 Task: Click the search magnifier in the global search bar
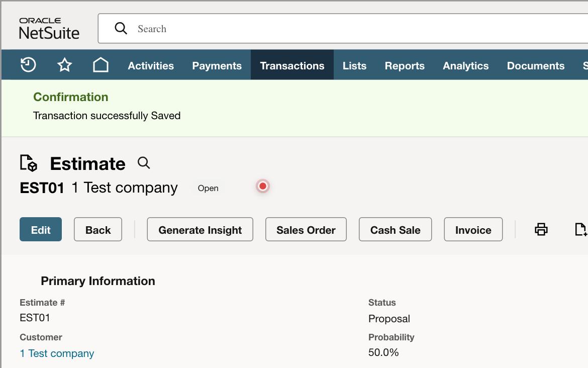[x=121, y=28]
